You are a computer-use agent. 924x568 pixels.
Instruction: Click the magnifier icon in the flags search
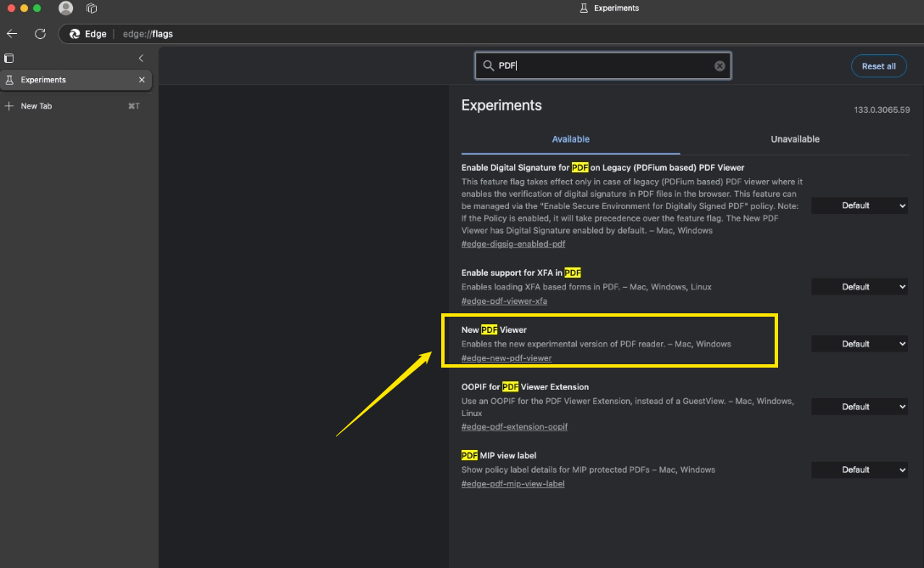[x=488, y=65]
